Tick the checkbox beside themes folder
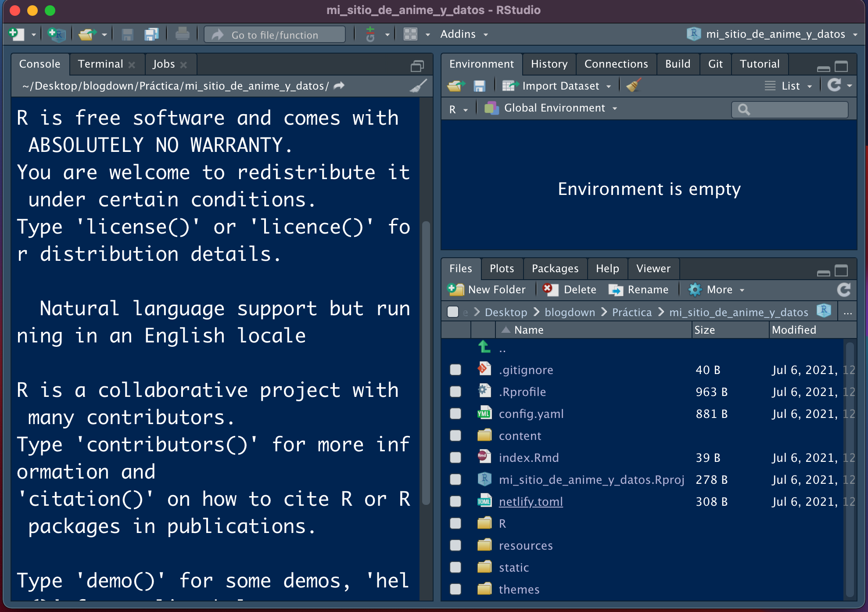The width and height of the screenshot is (868, 612). [456, 589]
